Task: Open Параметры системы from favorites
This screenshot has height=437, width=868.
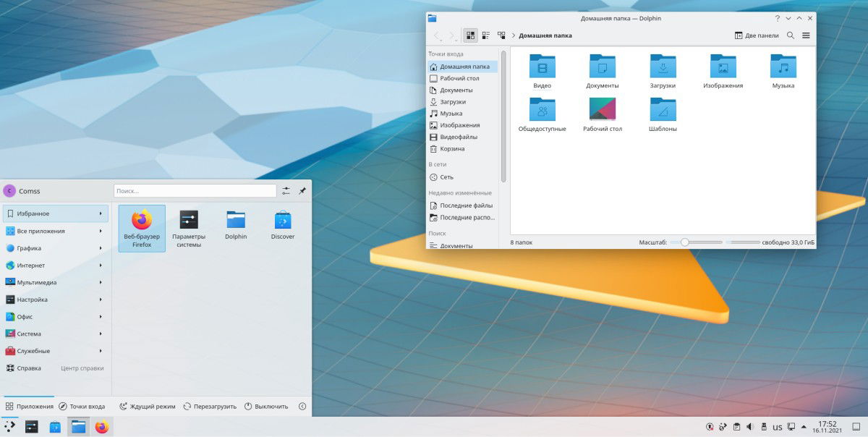Action: coord(189,228)
